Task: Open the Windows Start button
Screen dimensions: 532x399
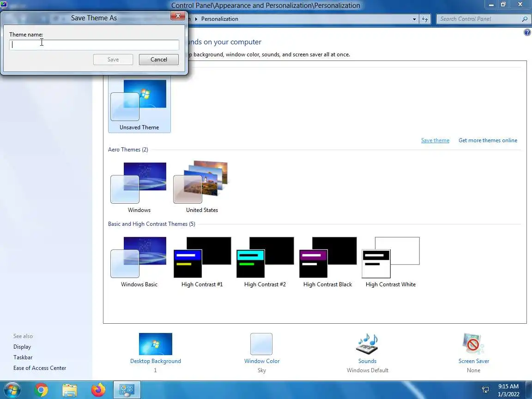Action: pyautogui.click(x=12, y=390)
